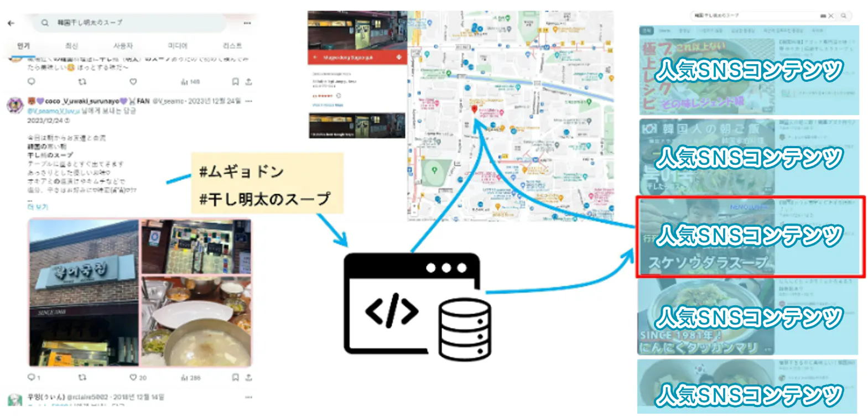Open the red-highlighted スケソウダラスープ video

point(750,237)
